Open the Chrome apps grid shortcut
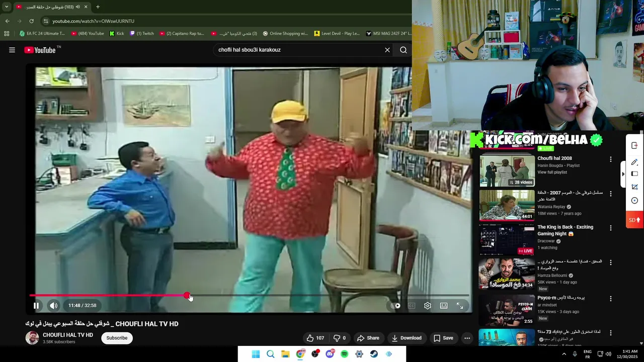 click(7, 34)
